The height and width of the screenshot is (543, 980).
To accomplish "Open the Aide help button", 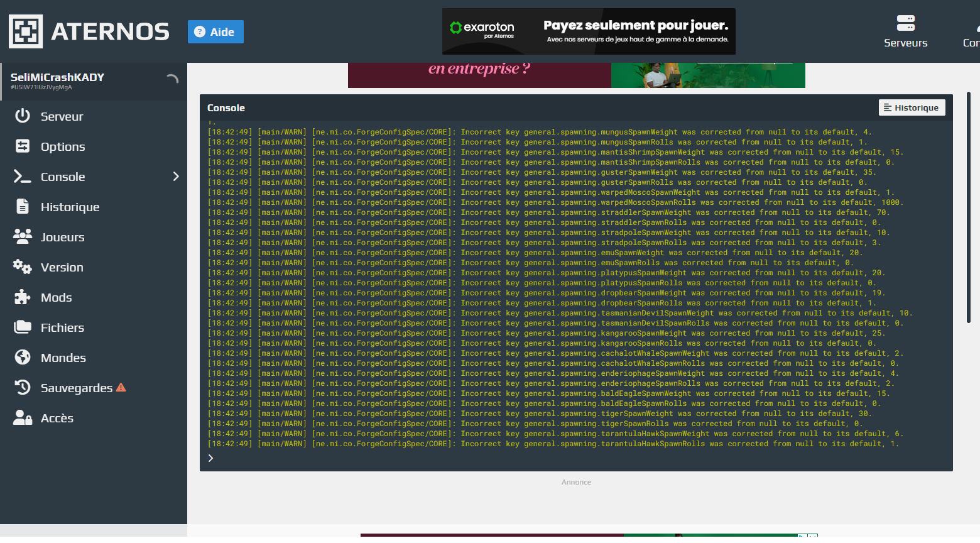I will point(215,31).
